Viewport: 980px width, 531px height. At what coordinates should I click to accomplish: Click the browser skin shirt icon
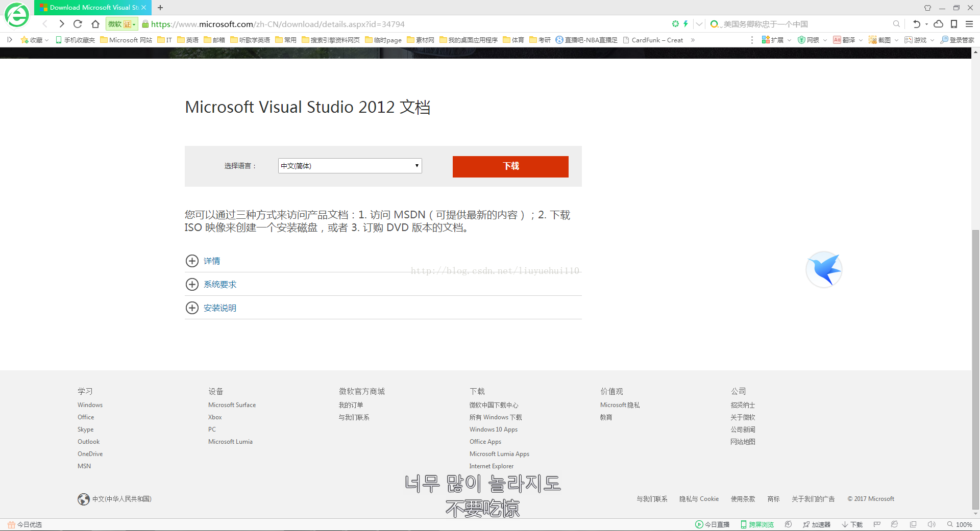(x=927, y=8)
